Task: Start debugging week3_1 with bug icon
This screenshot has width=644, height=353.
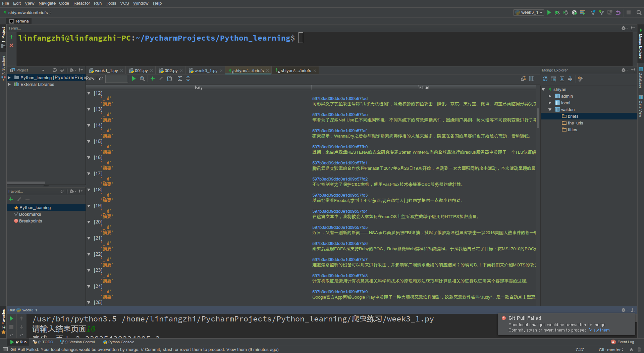Action: pos(557,12)
